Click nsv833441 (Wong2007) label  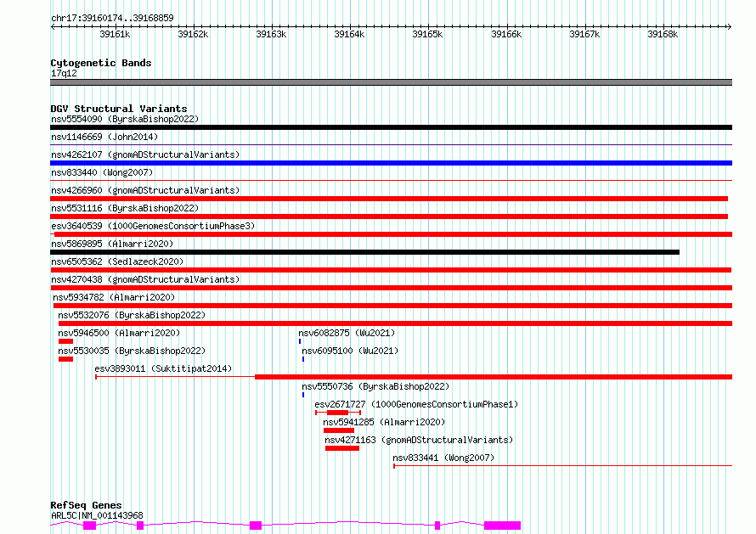click(x=443, y=458)
